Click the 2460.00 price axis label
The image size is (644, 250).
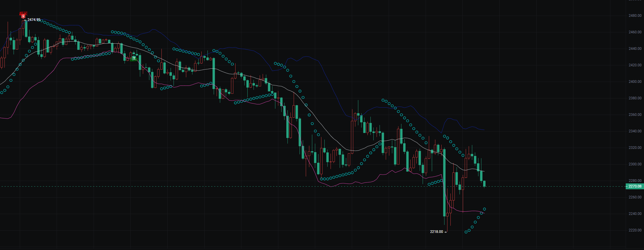coord(635,32)
